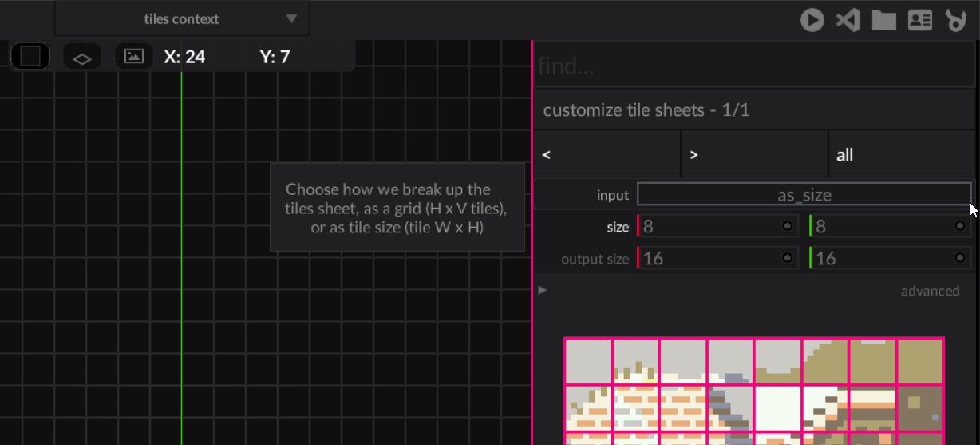Screen dimensions: 980x445
Task: Select the 'all' tile sheets option
Action: (x=902, y=155)
